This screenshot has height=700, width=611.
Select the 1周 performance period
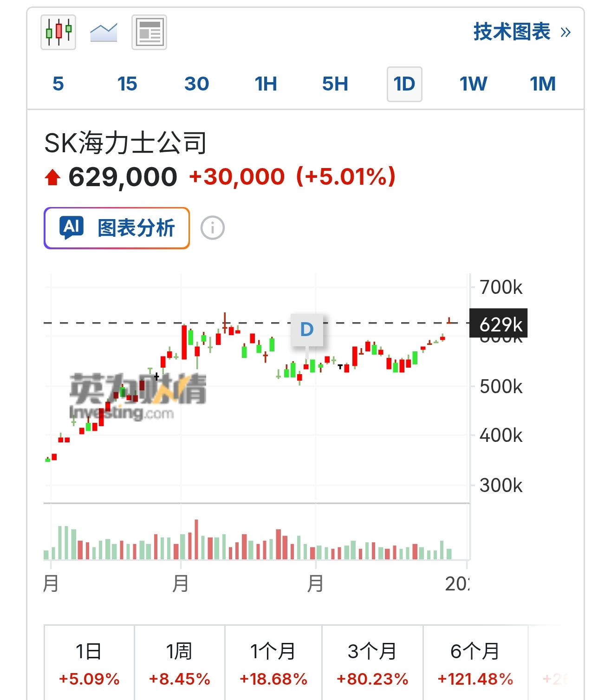point(180,664)
